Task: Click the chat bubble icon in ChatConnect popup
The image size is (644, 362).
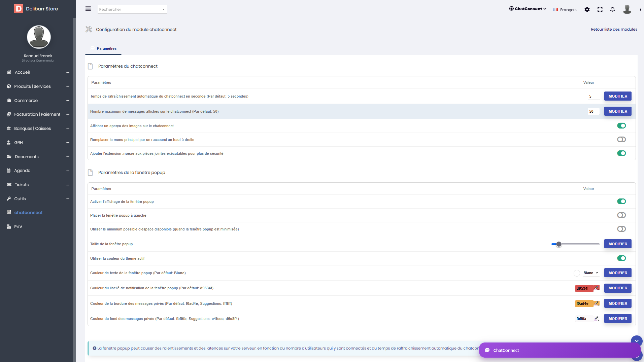Action: pos(487,350)
